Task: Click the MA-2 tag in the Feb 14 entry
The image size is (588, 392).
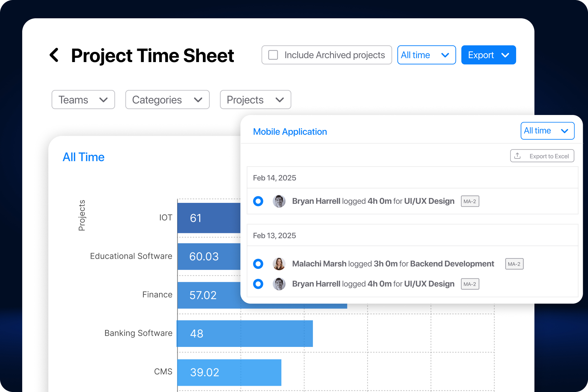Action: point(470,201)
